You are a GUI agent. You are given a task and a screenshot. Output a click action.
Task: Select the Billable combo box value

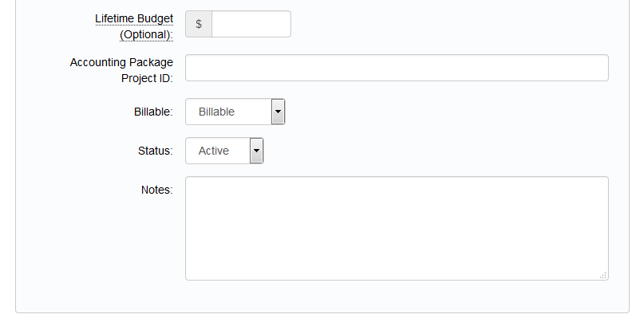point(228,112)
